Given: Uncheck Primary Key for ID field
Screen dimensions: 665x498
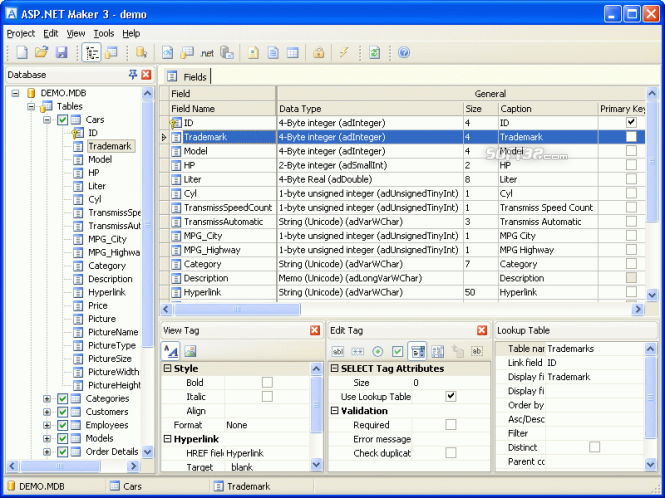Looking at the screenshot, I should point(631,123).
